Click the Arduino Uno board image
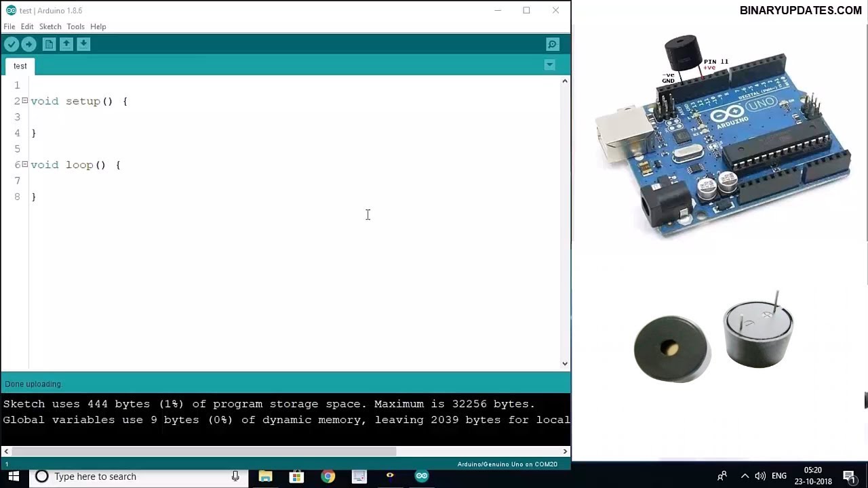The image size is (868, 488). coord(724,136)
